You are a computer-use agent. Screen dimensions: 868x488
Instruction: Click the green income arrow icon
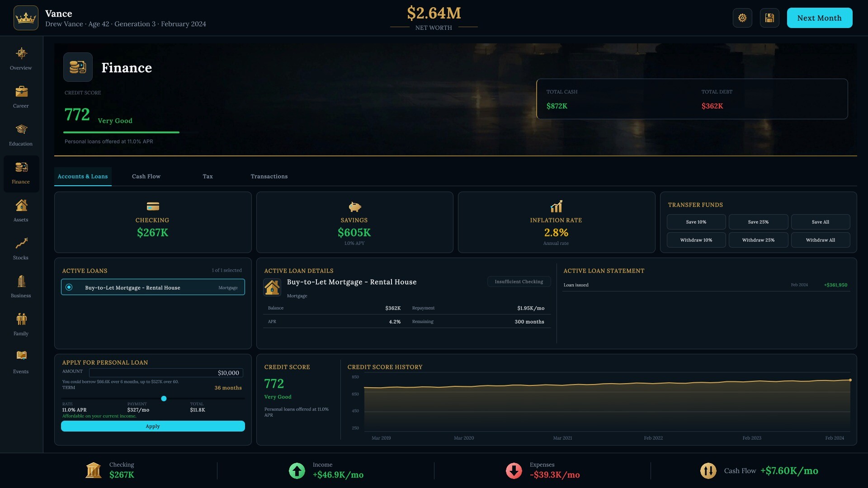pyautogui.click(x=297, y=471)
